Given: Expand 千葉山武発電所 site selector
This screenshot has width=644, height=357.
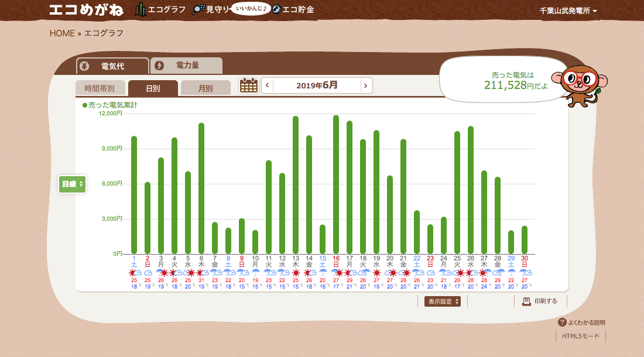Looking at the screenshot, I should pos(568,11).
